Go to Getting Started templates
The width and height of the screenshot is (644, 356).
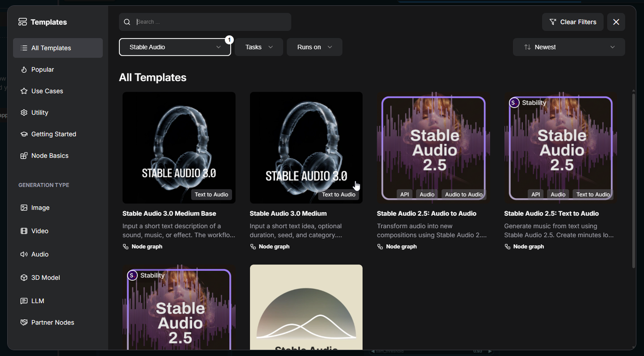click(58, 134)
